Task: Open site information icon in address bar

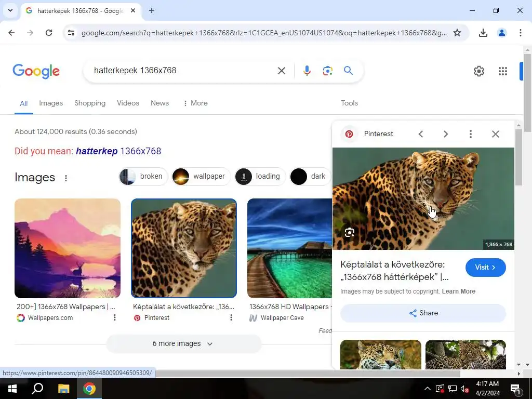Action: [71, 33]
